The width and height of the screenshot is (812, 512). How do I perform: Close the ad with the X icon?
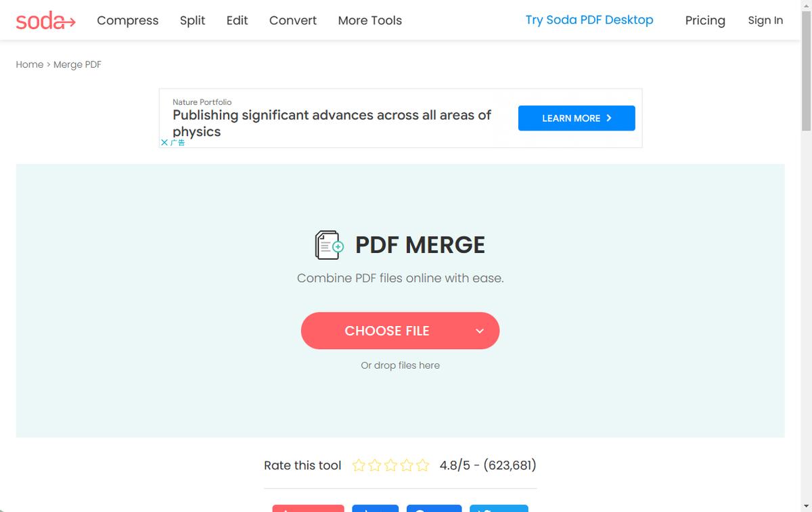[x=164, y=143]
